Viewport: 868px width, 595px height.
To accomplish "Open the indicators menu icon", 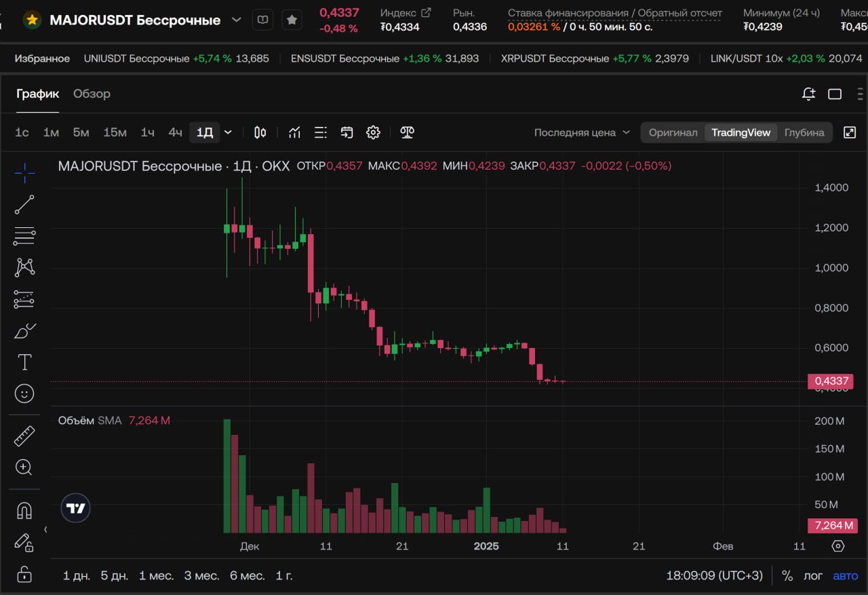I will (x=294, y=132).
